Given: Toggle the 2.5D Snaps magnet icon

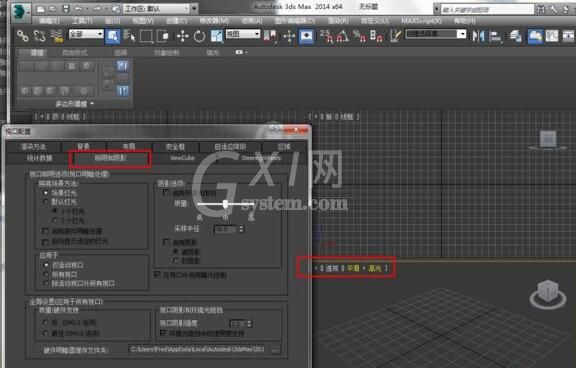Looking at the screenshot, I should pyautogui.click(x=327, y=36).
